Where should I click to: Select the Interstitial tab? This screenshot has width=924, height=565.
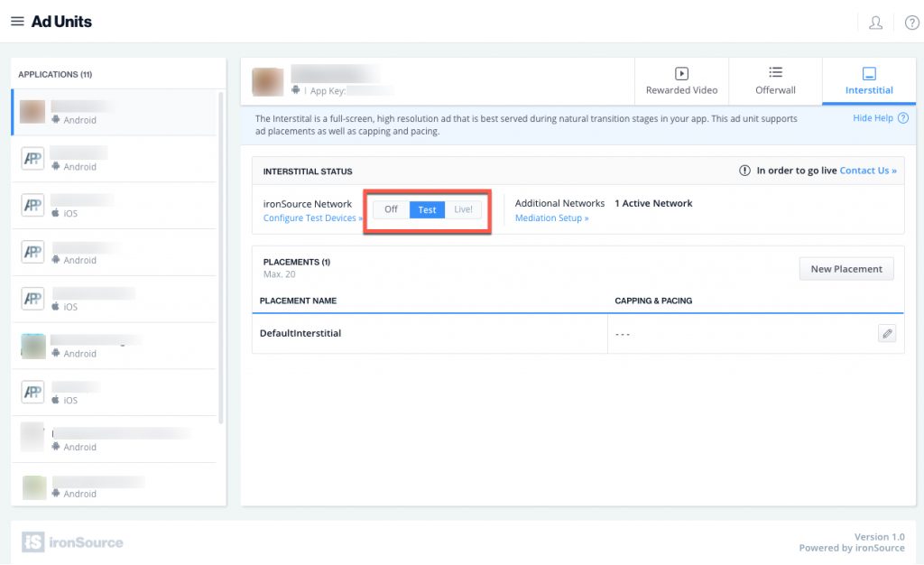(x=869, y=81)
